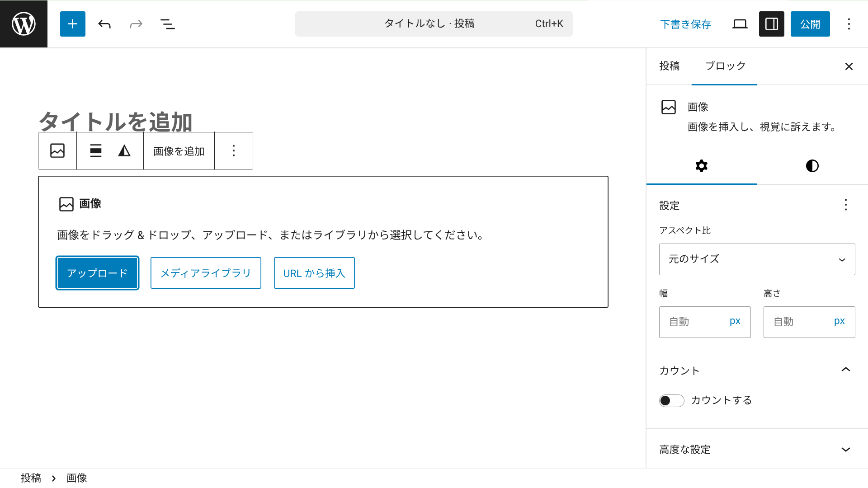
Task: Click the undo arrow
Action: (104, 24)
